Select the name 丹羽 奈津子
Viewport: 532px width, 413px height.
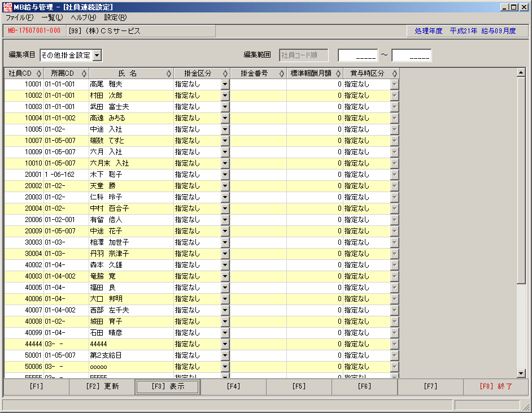click(109, 254)
